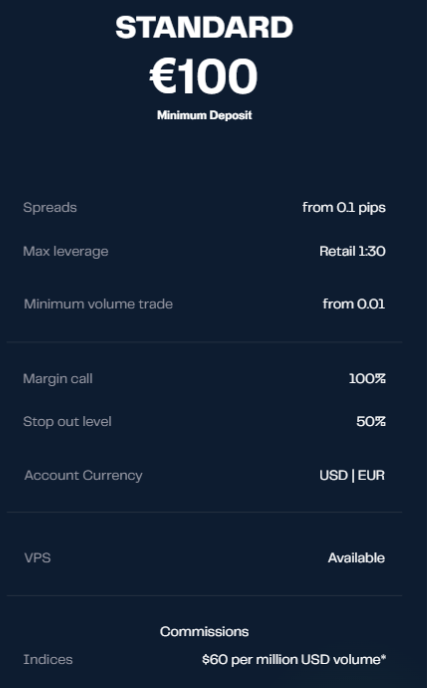Select the VPS 'Available' value

pyautogui.click(x=356, y=558)
